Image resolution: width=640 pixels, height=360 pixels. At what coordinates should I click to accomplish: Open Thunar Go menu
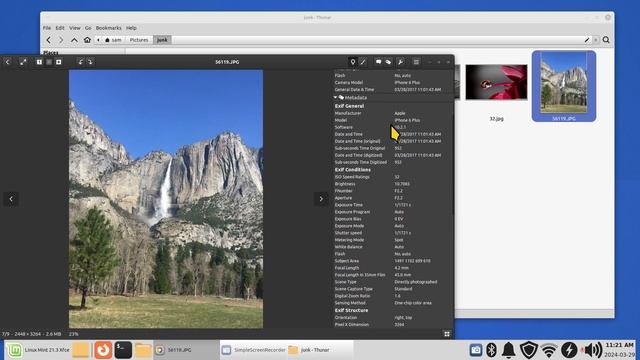(x=88, y=28)
